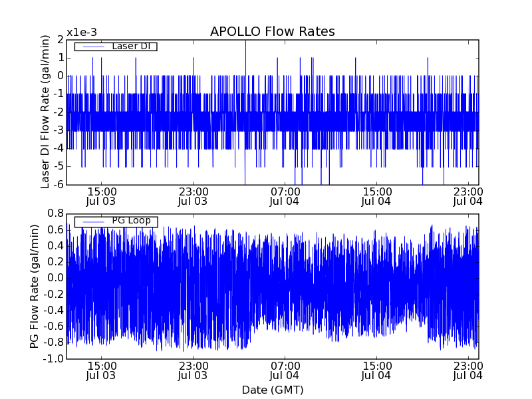Click the 'PG Loop' legend label
The image size is (532, 399).
pos(131,221)
